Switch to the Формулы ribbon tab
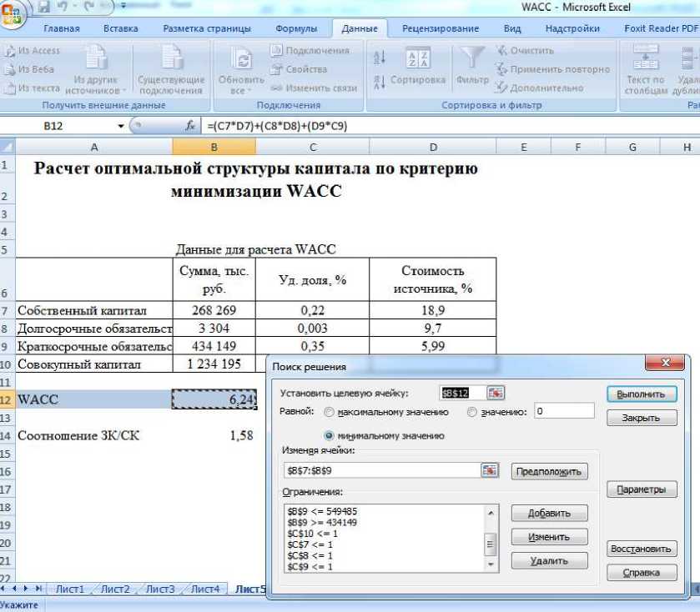The image size is (700, 612). pyautogui.click(x=295, y=28)
